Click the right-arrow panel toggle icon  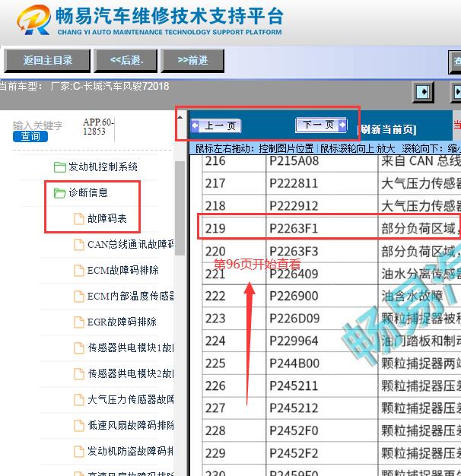423,91
